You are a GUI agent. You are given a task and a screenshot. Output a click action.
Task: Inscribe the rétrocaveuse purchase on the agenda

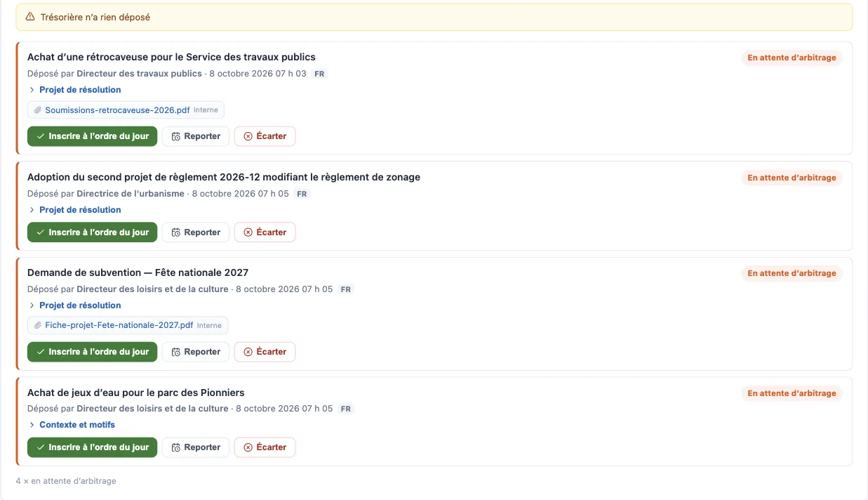click(x=93, y=136)
